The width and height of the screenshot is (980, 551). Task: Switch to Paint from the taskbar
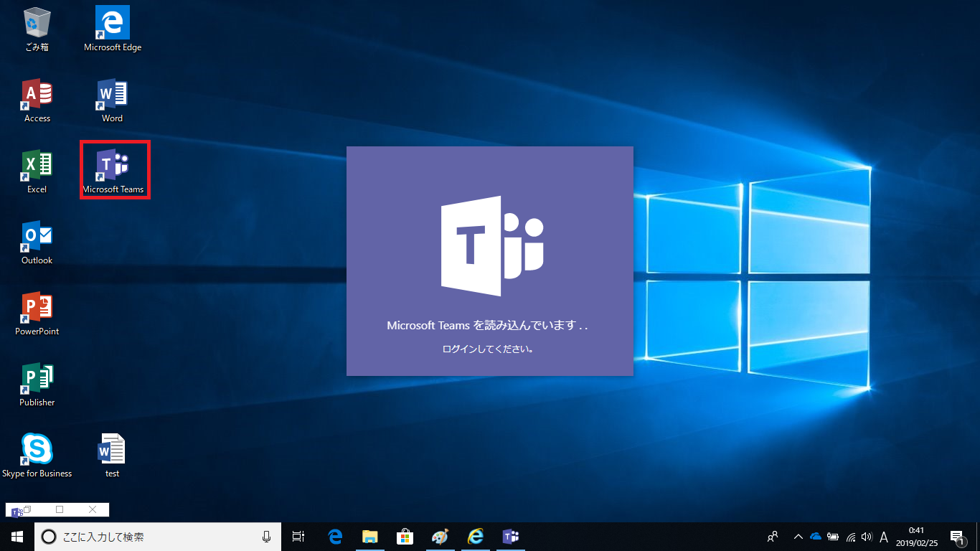click(440, 536)
